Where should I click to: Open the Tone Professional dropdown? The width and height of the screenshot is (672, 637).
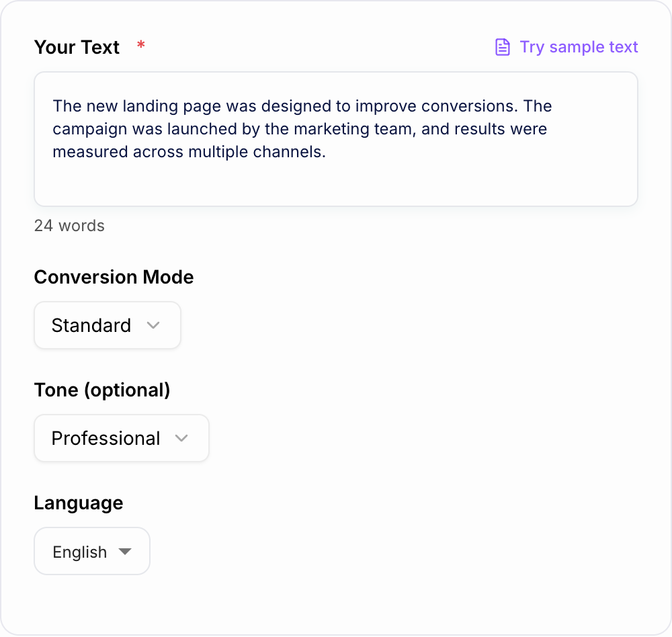pos(121,438)
